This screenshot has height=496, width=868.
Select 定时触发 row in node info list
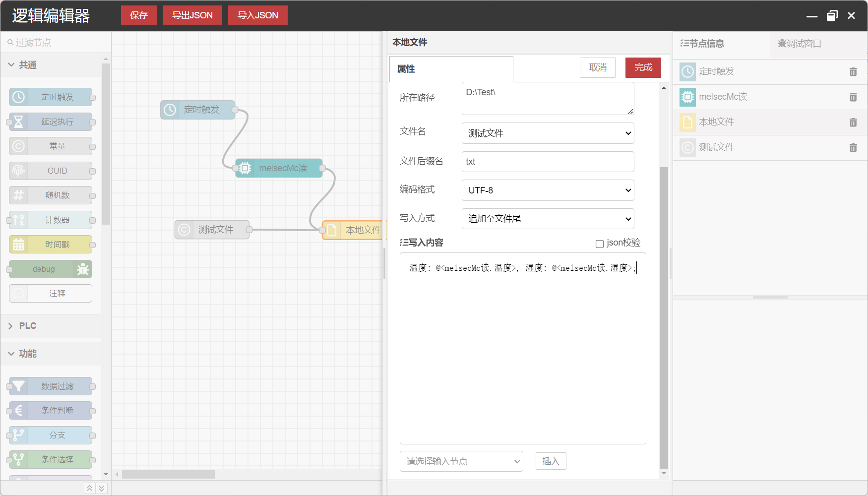tap(770, 72)
